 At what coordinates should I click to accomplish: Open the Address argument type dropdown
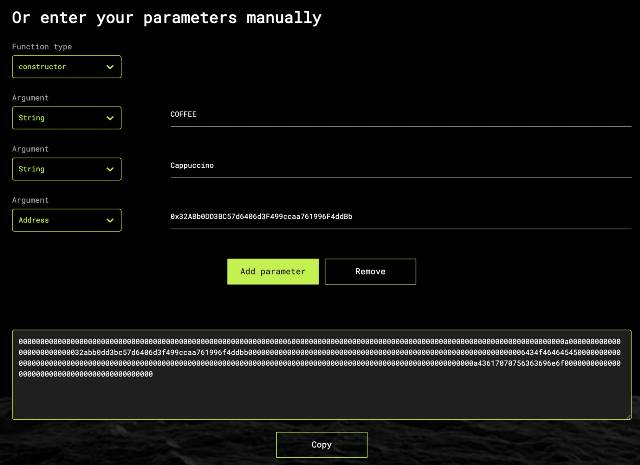[x=67, y=220]
